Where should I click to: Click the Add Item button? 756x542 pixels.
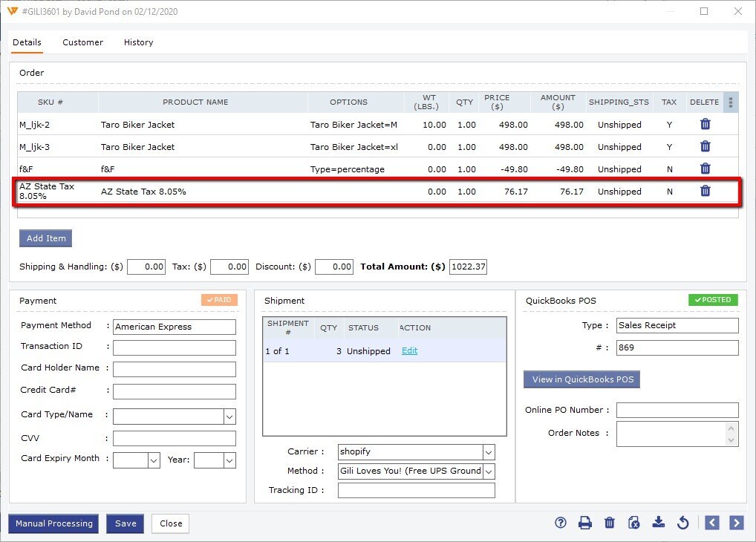(x=46, y=238)
